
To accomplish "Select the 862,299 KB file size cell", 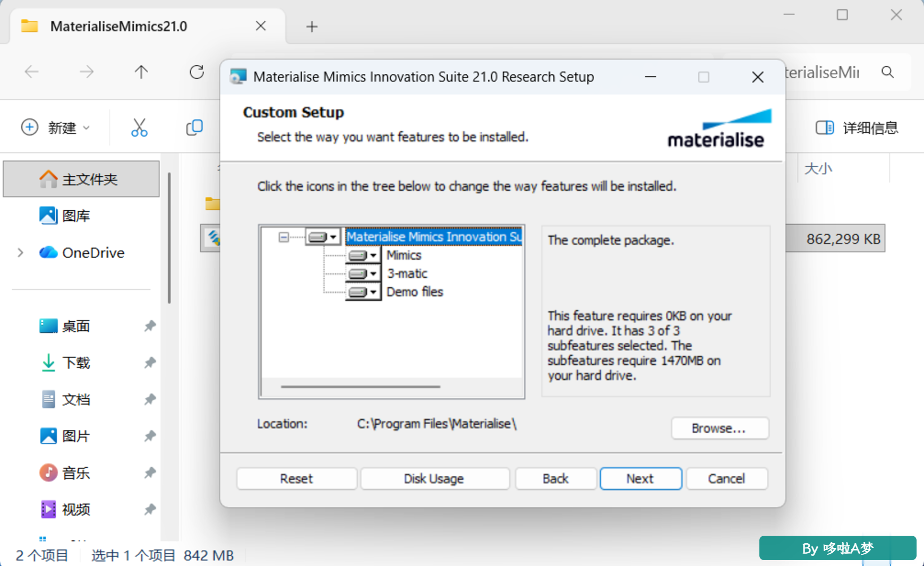I will click(843, 239).
